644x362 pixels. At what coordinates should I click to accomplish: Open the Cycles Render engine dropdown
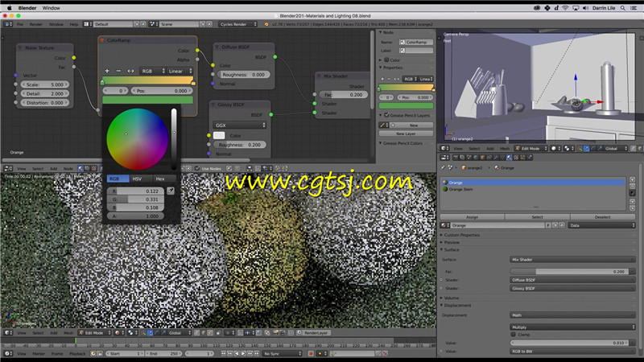tap(237, 24)
